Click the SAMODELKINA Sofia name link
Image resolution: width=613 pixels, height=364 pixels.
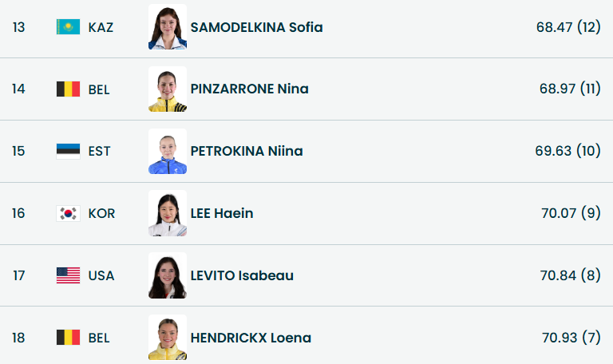coord(256,27)
